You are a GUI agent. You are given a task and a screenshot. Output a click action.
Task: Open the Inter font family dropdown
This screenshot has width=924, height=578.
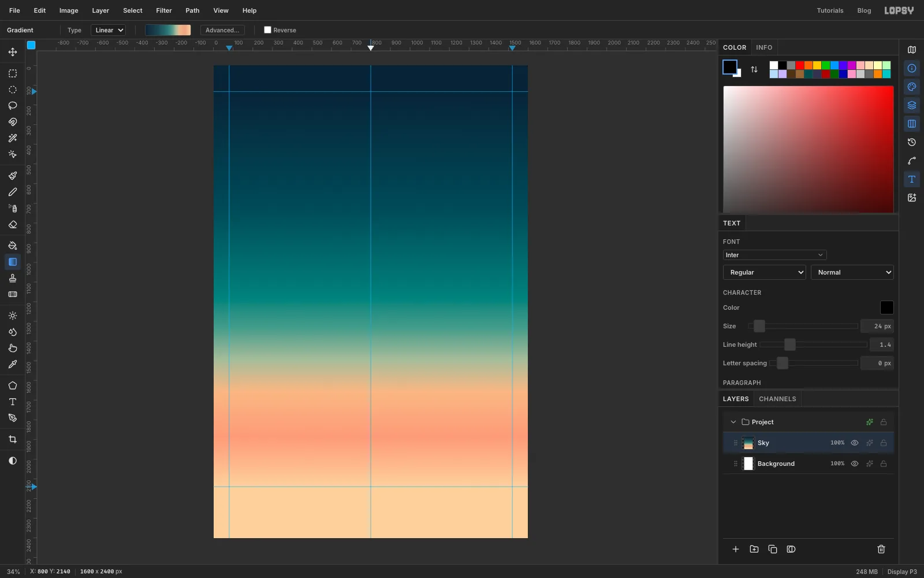tap(774, 255)
